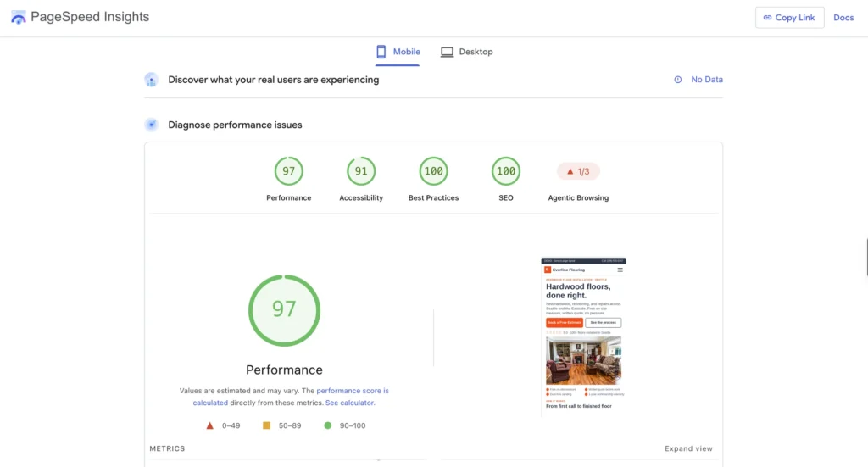Click the Copy Link button
The image size is (868, 467).
(x=789, y=18)
